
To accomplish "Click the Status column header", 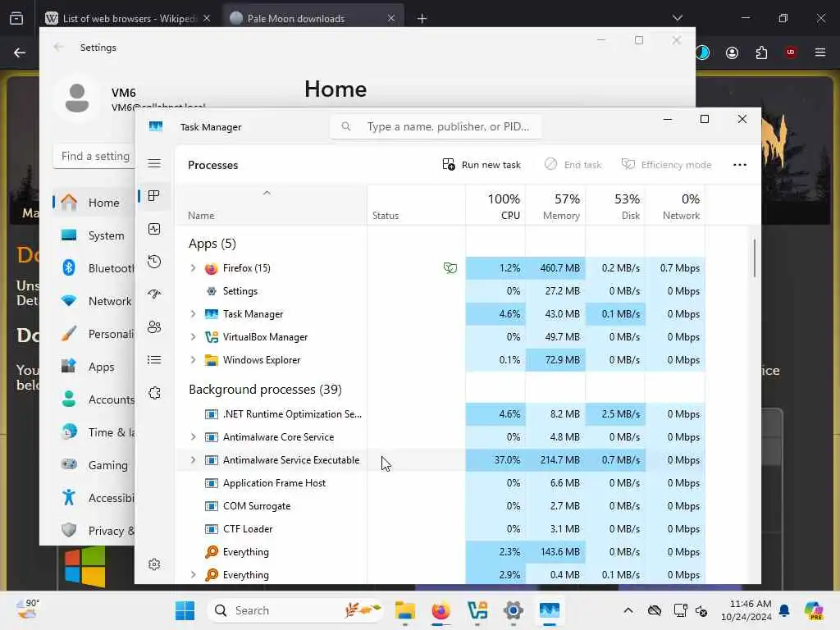I will click(416, 205).
